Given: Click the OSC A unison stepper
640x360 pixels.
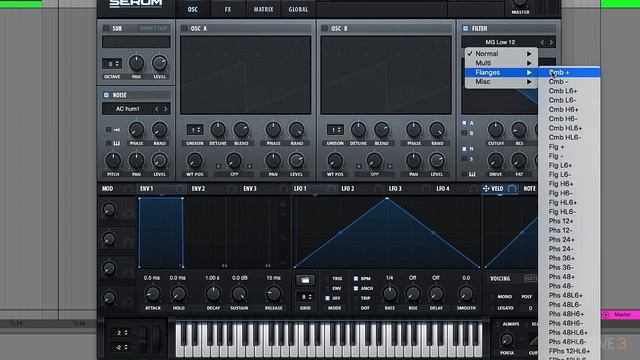Looking at the screenshot, I should (x=195, y=130).
